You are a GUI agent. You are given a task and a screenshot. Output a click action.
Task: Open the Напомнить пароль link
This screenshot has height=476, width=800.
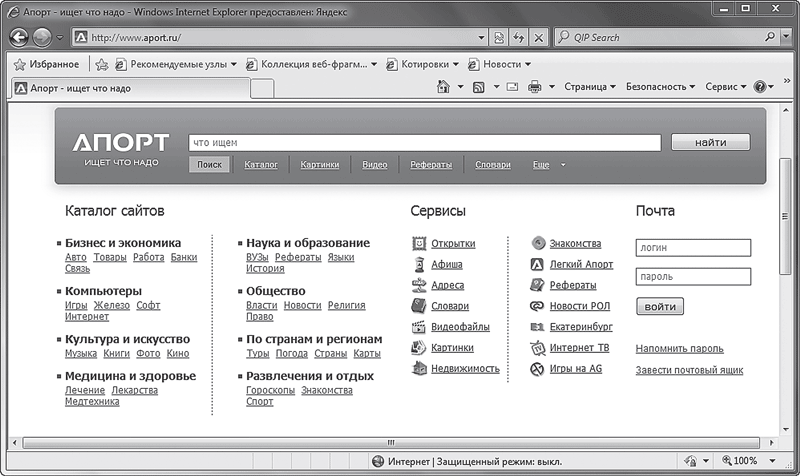click(x=679, y=349)
